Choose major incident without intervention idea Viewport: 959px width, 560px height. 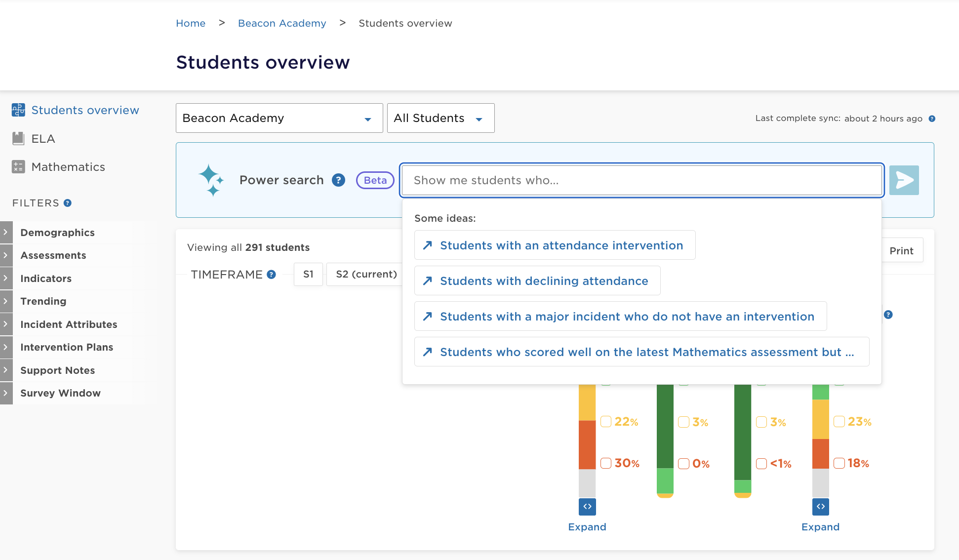click(621, 316)
